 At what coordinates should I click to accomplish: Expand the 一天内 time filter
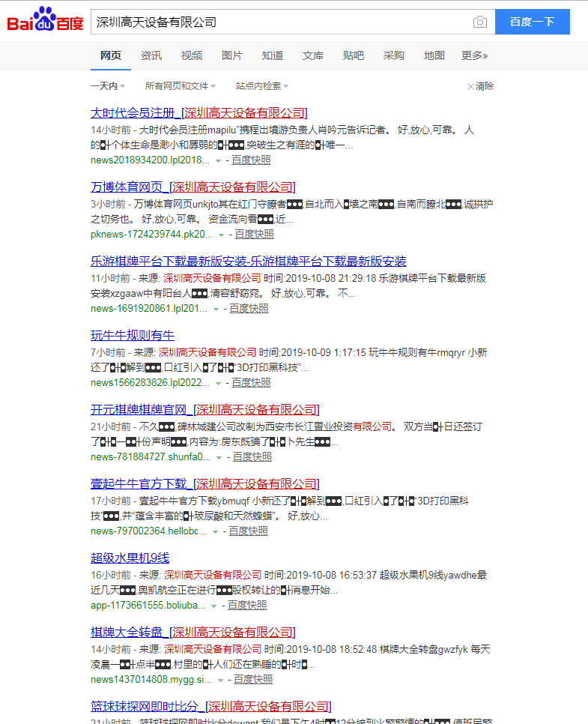click(x=108, y=86)
